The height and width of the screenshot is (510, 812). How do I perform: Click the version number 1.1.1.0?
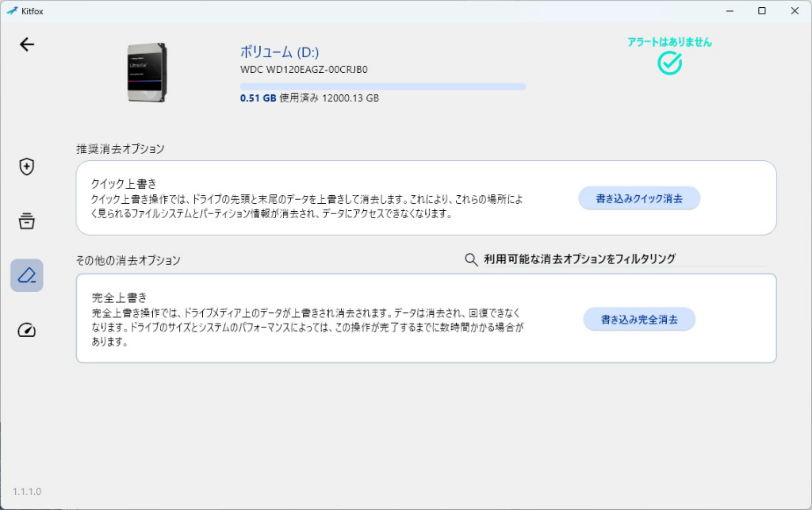point(27,491)
